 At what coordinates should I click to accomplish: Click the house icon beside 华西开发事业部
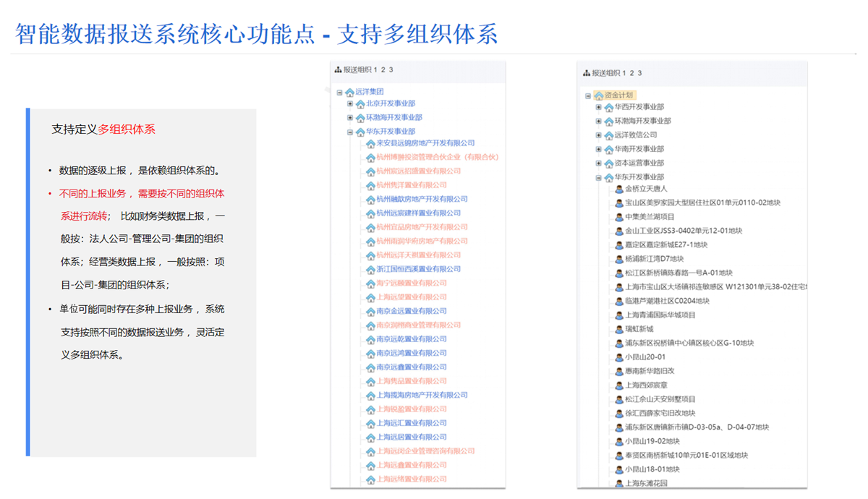coord(609,108)
